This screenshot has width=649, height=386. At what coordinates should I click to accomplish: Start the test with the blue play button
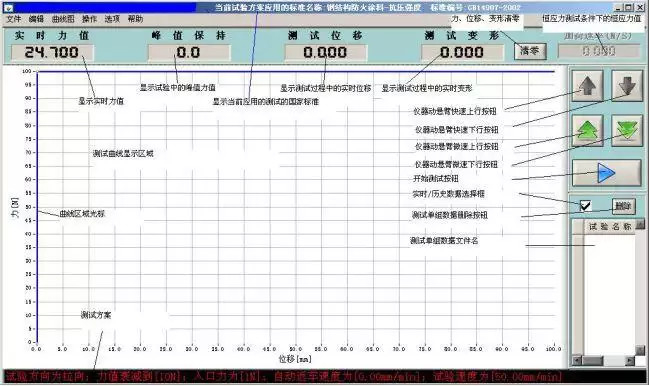point(606,173)
